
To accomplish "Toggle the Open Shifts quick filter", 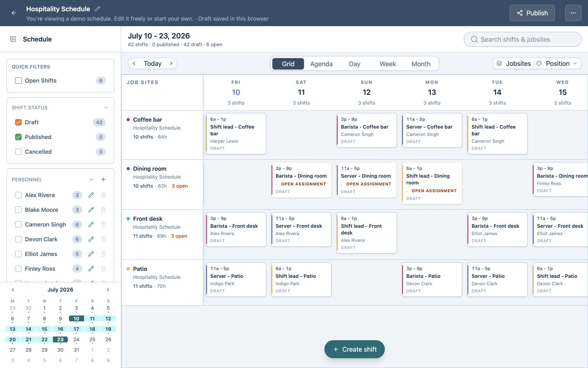I will [18, 81].
